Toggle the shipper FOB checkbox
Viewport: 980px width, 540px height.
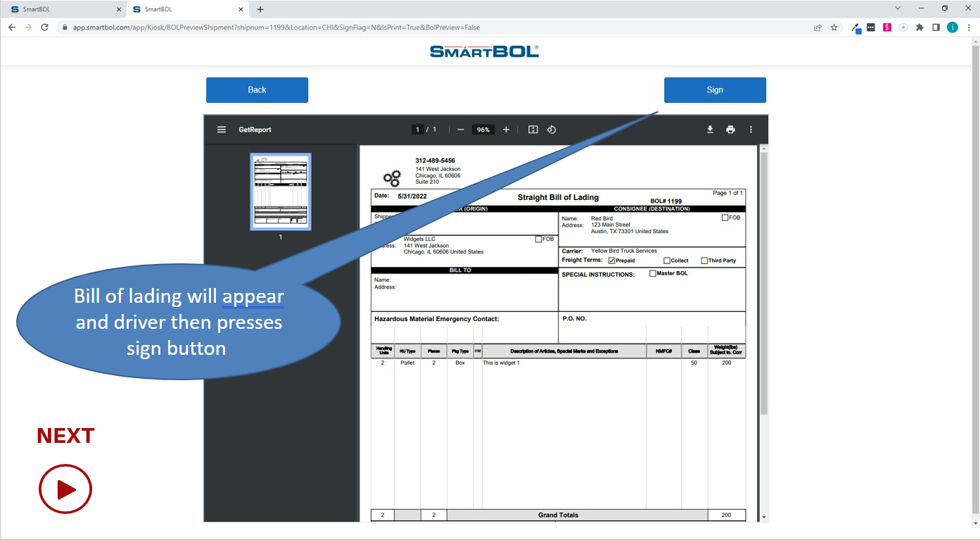(539, 239)
